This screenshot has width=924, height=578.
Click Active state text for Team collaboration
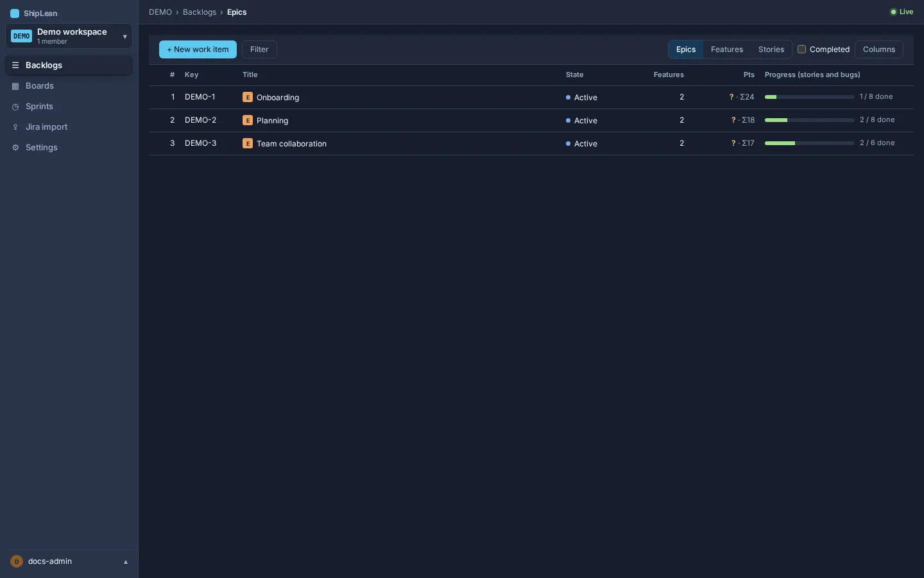[586, 144]
